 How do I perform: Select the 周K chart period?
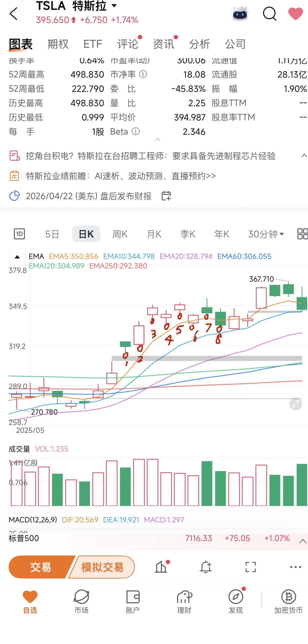coord(120,234)
